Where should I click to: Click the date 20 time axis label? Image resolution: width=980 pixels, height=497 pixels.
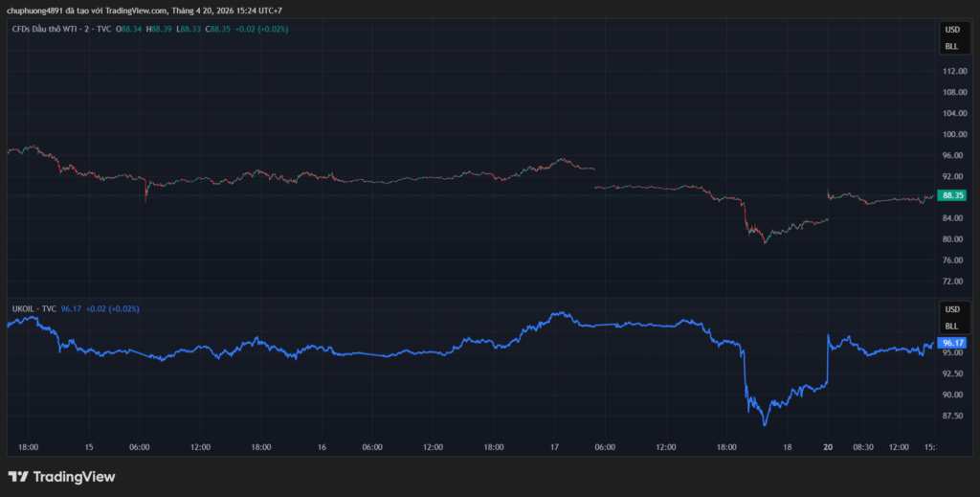(828, 447)
